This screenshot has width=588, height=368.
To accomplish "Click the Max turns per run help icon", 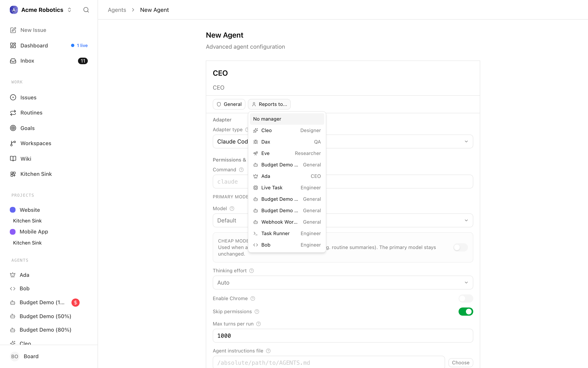I will point(258,324).
